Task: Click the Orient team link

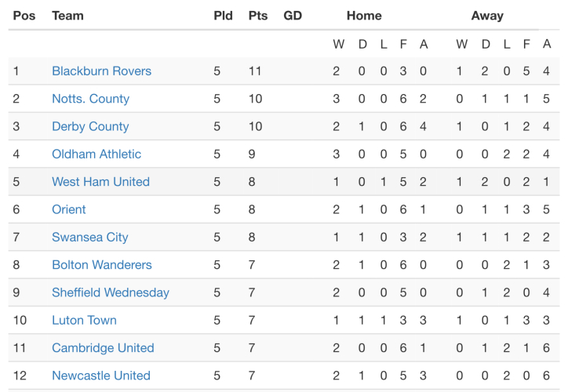Action: pos(69,209)
